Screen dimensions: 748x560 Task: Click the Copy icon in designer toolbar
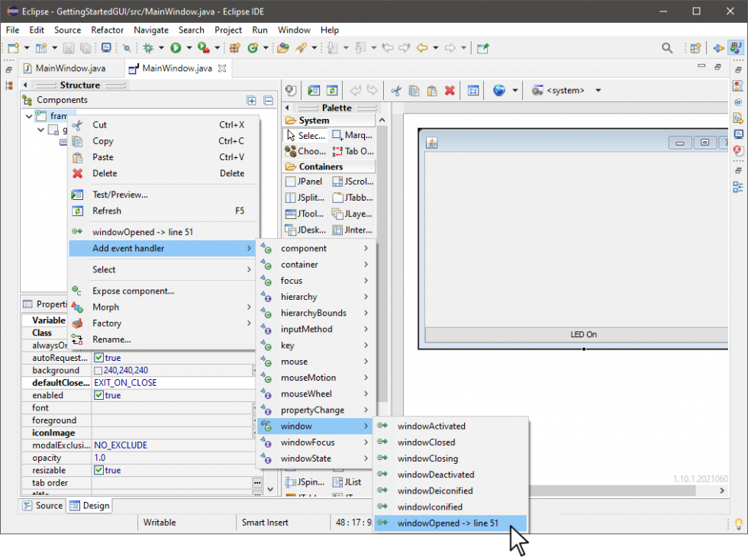(414, 90)
